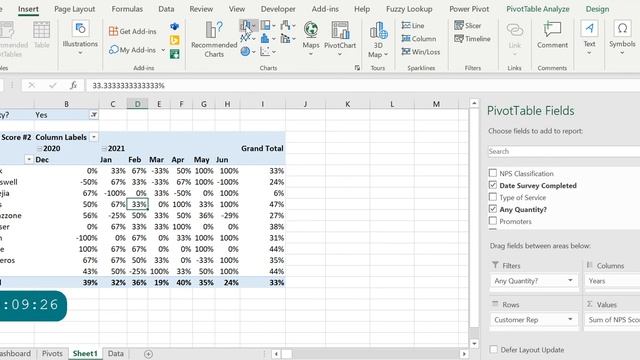Insert a Line or Area chart

[x=248, y=38]
